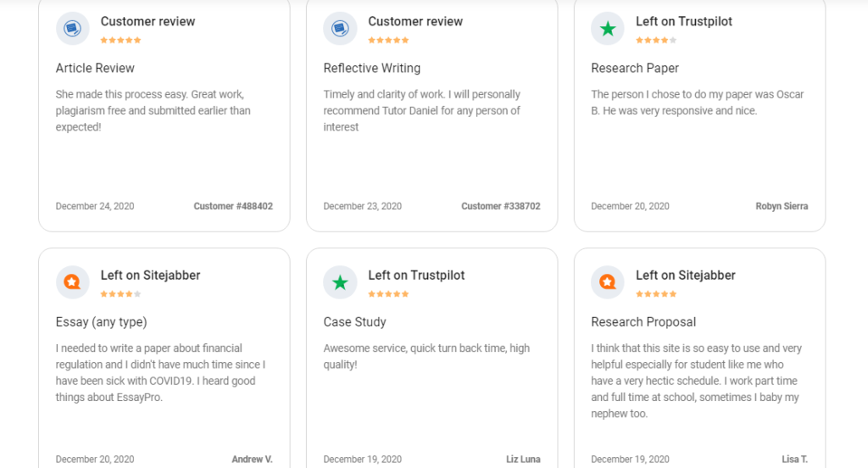Image resolution: width=868 pixels, height=468 pixels.
Task: Click the Article Review customer review icon
Action: 73,28
